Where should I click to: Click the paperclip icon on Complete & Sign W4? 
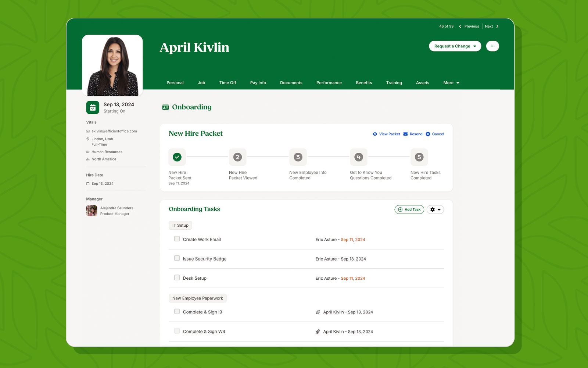click(x=318, y=332)
